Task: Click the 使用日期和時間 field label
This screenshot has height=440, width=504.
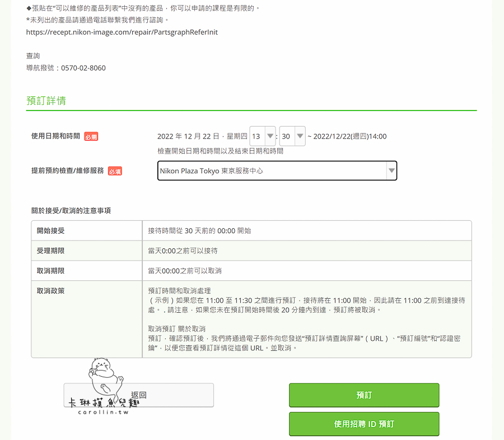Action: tap(55, 136)
